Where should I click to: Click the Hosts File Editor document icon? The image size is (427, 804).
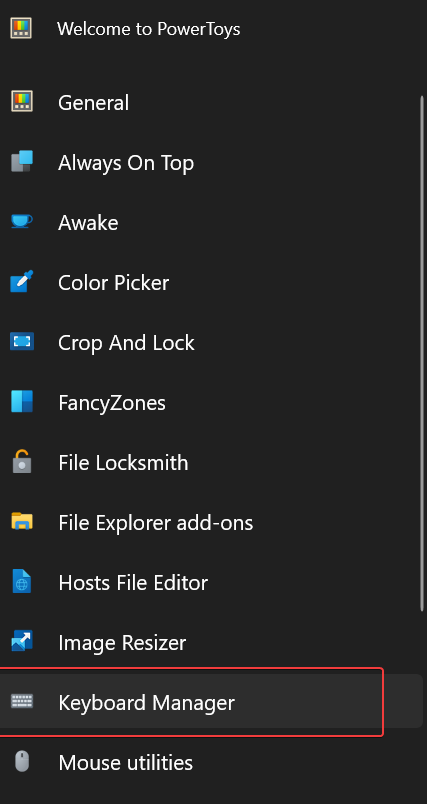[x=22, y=581]
